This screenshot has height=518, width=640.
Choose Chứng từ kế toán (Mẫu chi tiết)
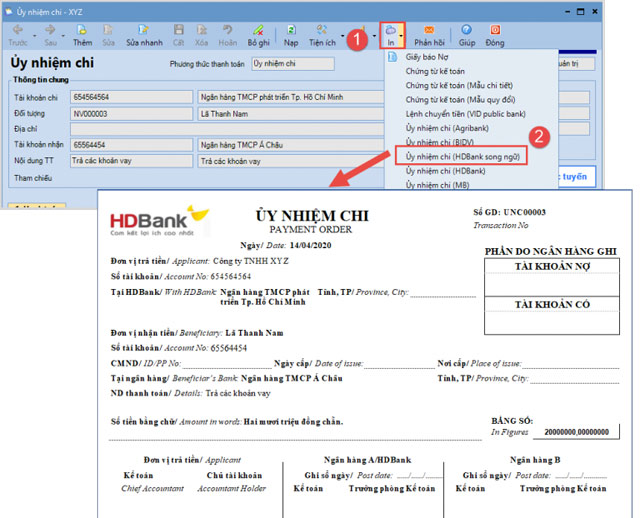pos(458,86)
